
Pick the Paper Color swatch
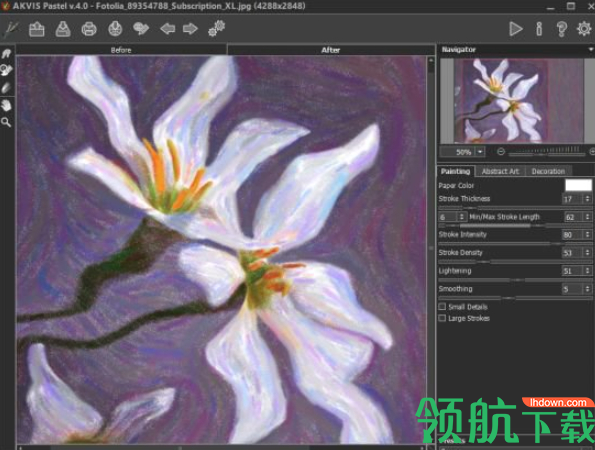578,185
